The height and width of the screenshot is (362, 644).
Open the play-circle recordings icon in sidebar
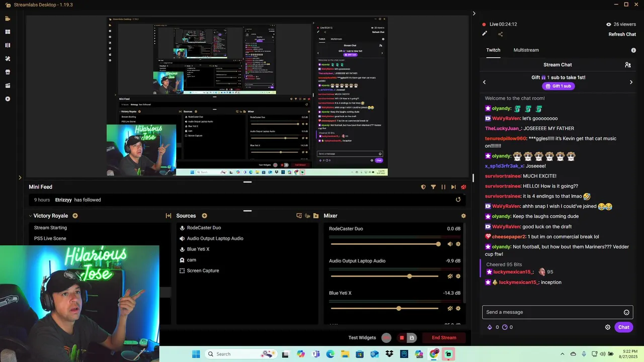click(8, 99)
